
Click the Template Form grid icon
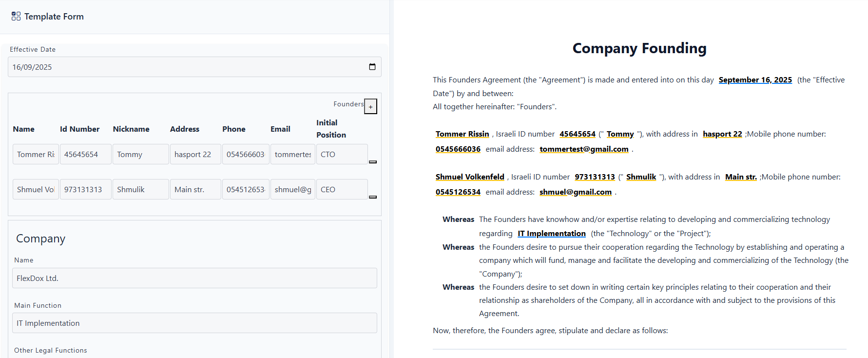pos(16,16)
